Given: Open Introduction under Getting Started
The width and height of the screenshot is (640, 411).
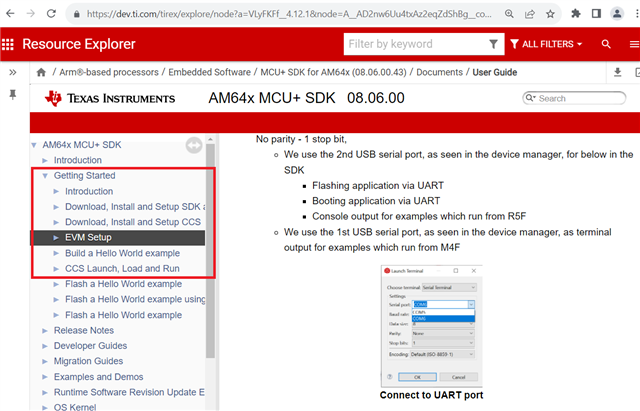Looking at the screenshot, I should (89, 191).
